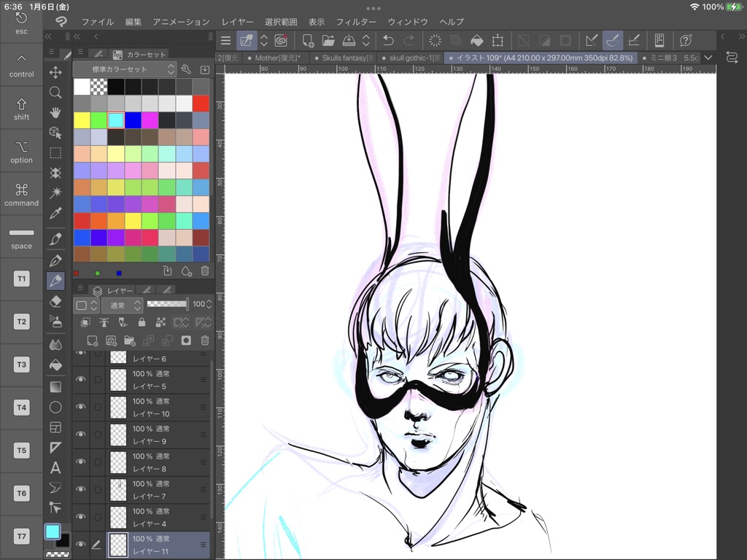
Task: Open the 編集 menu
Action: tap(133, 22)
